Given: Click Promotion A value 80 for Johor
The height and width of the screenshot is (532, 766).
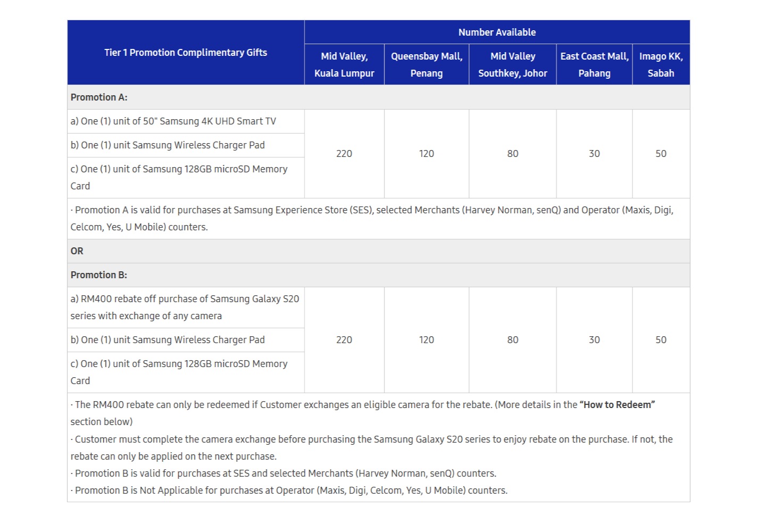Looking at the screenshot, I should point(512,154).
